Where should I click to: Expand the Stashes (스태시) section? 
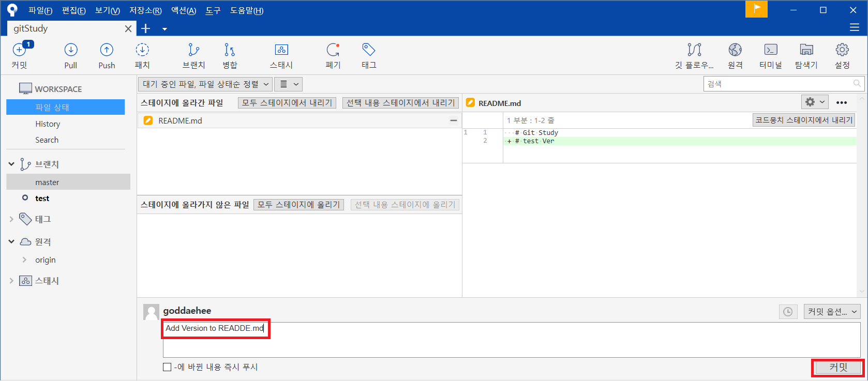pos(11,281)
